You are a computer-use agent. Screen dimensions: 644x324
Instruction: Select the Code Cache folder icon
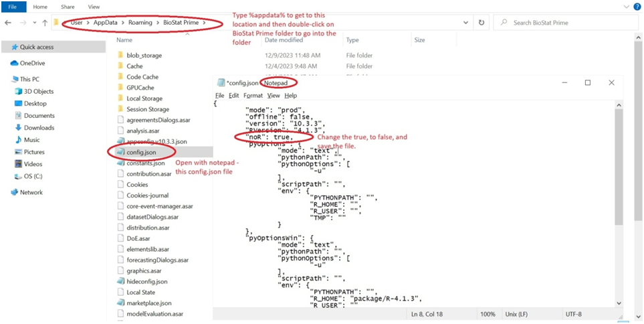pyautogui.click(x=120, y=77)
